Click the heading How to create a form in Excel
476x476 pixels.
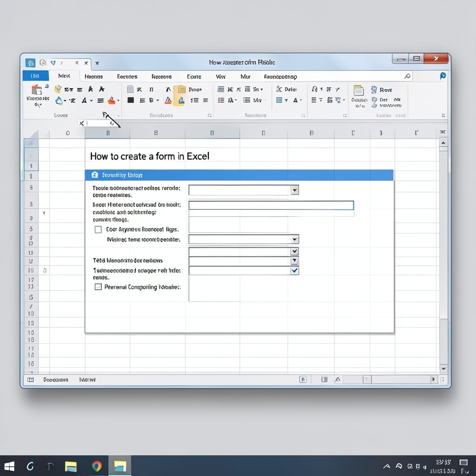[x=150, y=156]
